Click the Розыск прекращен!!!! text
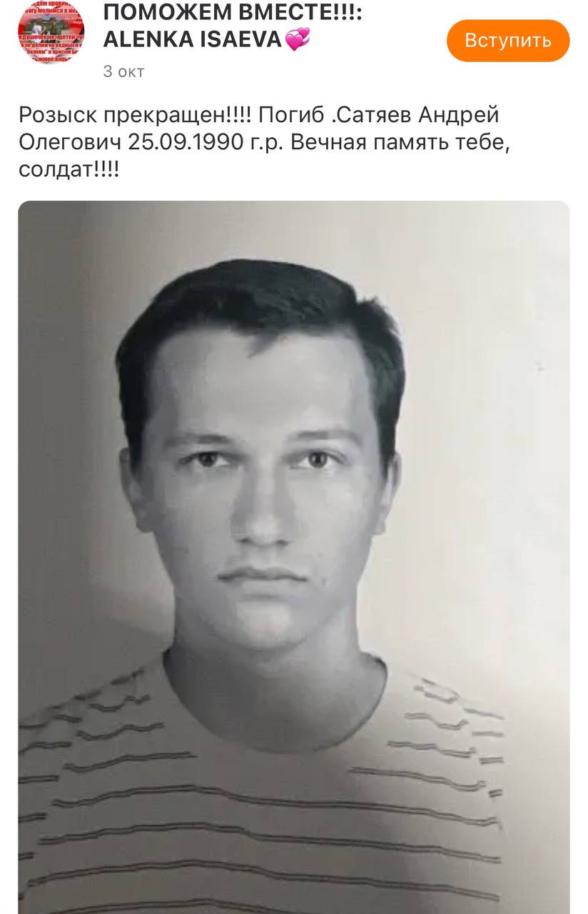 click(135, 116)
